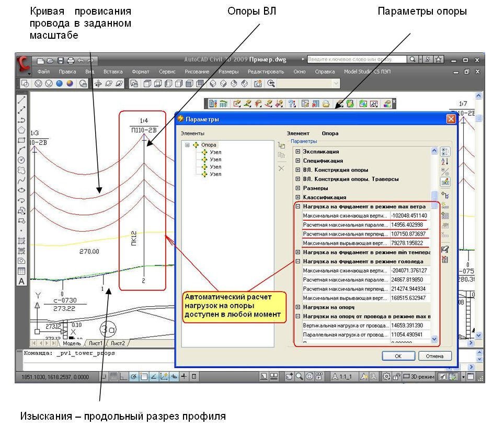504x426 pixels.
Task: Toggle lineweight display in the status bar
Action: [x=184, y=376]
